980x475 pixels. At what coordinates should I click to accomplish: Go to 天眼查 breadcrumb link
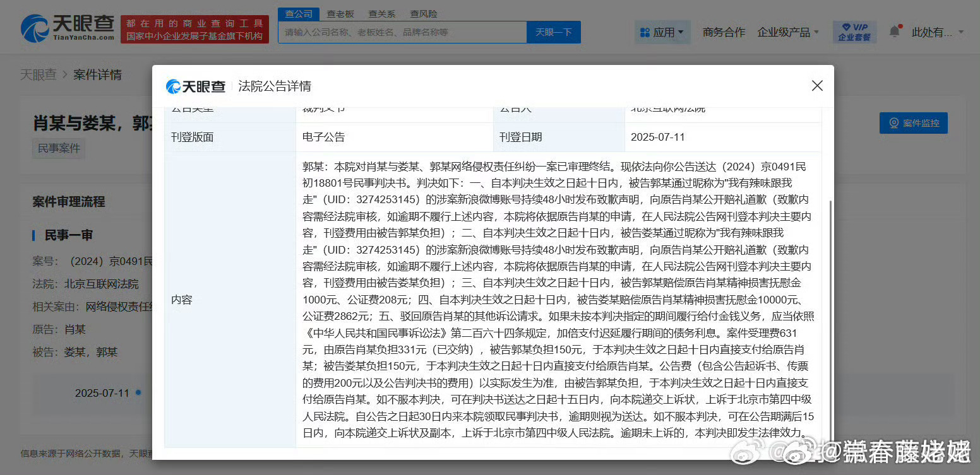38,75
